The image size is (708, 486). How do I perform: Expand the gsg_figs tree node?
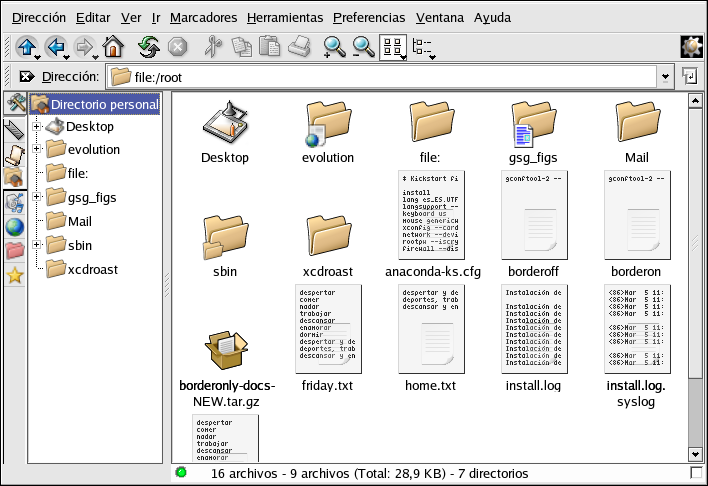[37, 197]
